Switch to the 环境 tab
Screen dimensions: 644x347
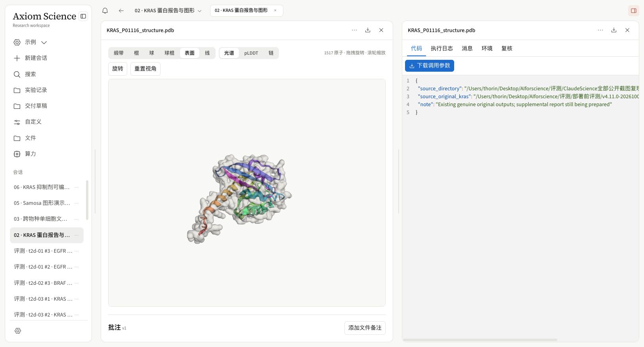tap(487, 48)
